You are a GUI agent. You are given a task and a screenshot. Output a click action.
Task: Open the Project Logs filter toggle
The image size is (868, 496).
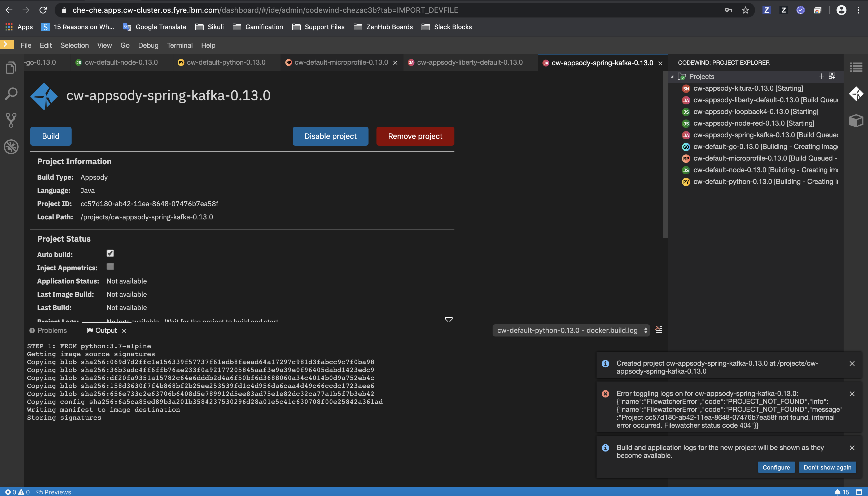click(x=449, y=320)
